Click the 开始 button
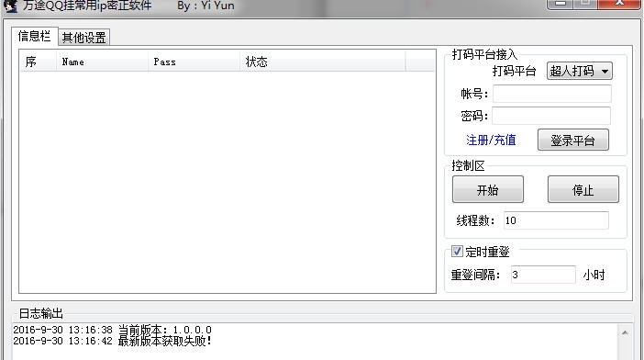Screen dimensions: 644x360 tap(488, 189)
